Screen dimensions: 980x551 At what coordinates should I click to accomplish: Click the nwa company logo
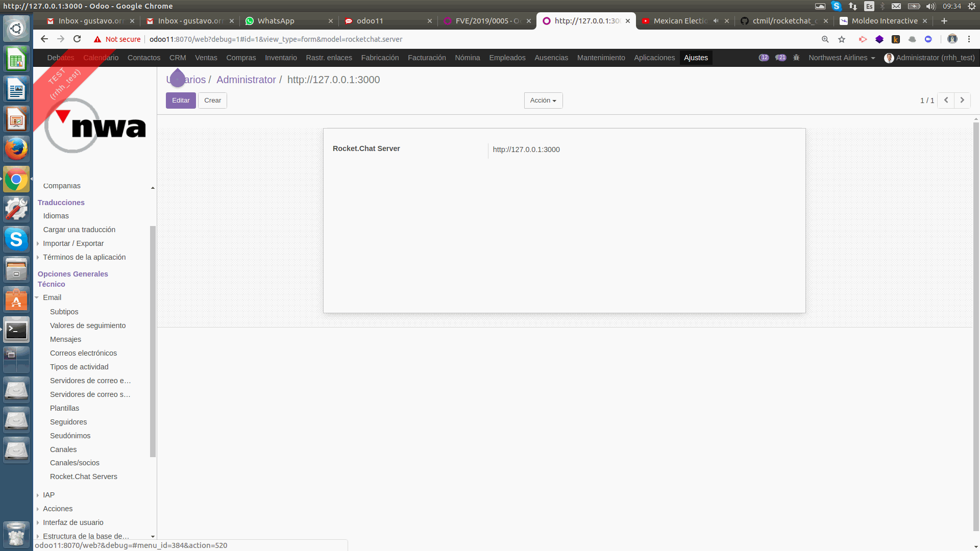click(95, 126)
